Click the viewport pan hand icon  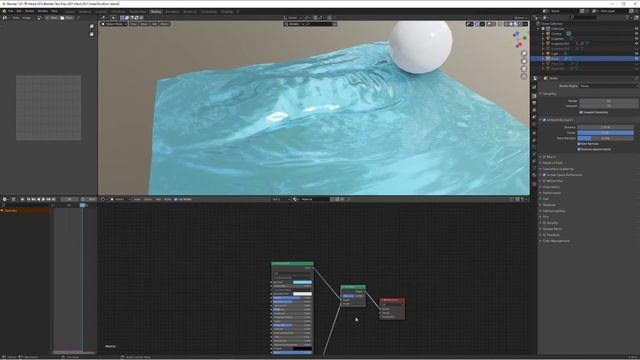(524, 61)
